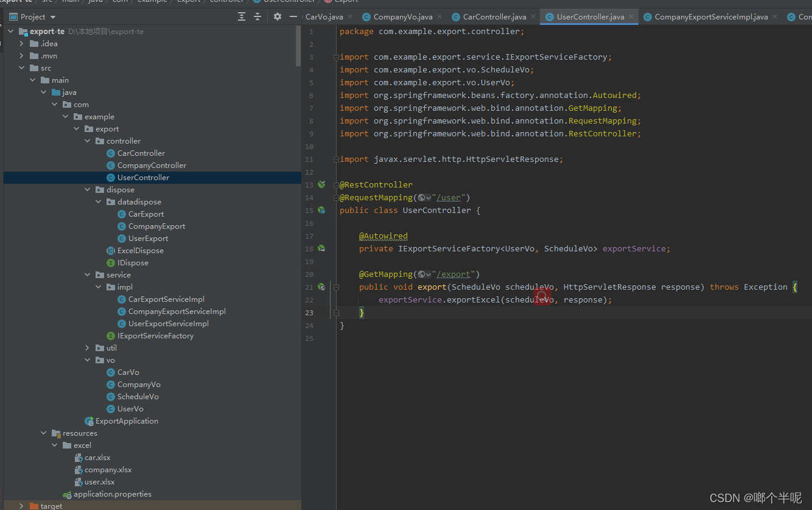812x510 pixels.
Task: Click the ExcelDispose class icon
Action: (x=111, y=251)
